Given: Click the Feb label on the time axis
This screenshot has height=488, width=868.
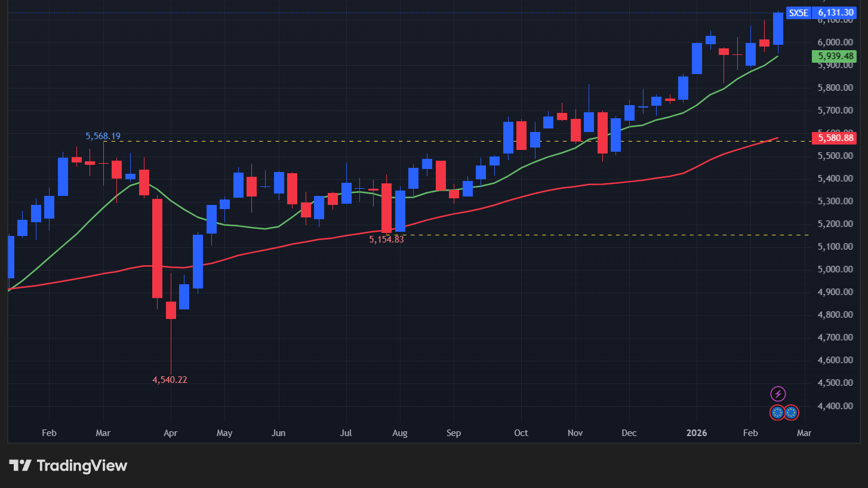Looking at the screenshot, I should 49,432.
